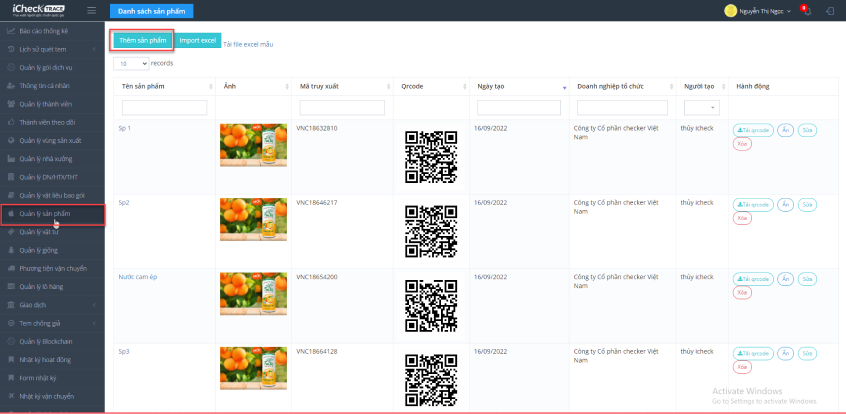Click Xóa button for Sp3
The height and width of the screenshot is (414, 846).
pos(742,367)
